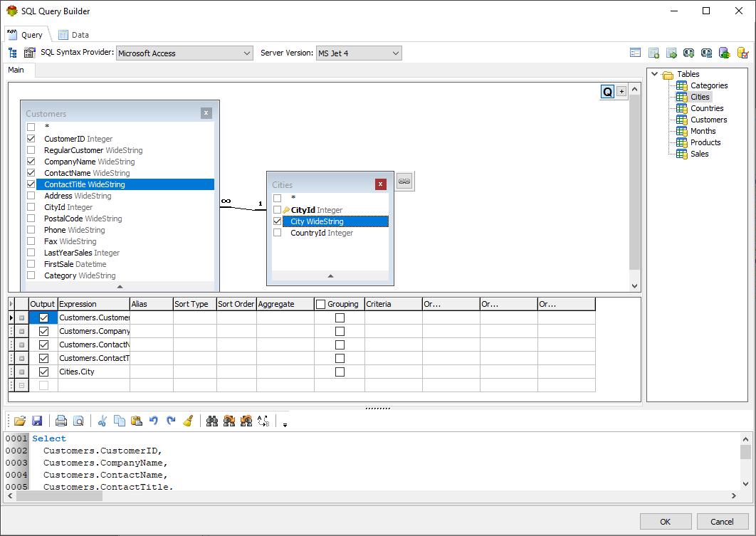Select the Sales table in tree

point(699,154)
